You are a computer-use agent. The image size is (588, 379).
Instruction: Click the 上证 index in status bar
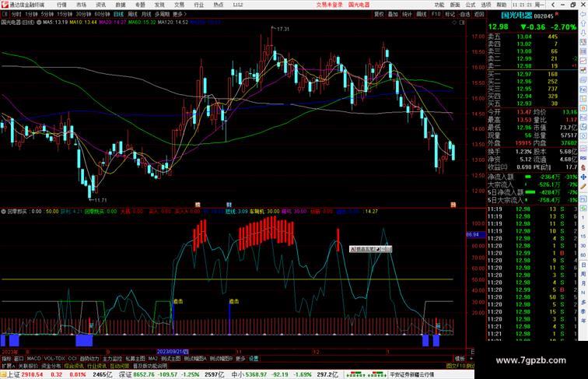13,374
